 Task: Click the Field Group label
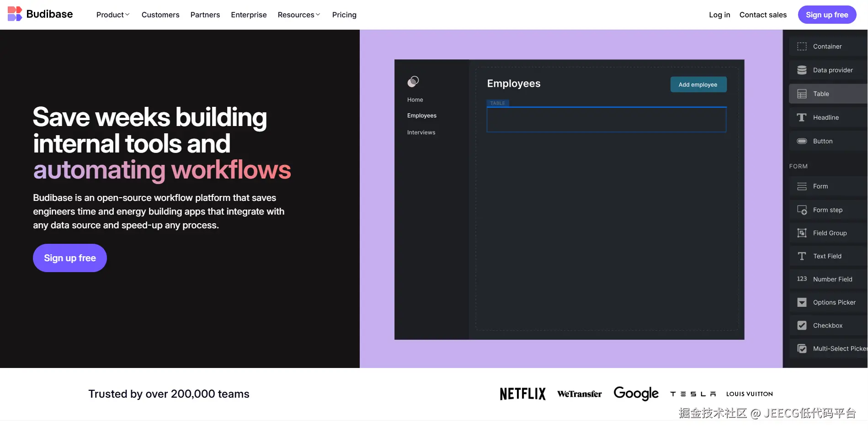point(830,233)
